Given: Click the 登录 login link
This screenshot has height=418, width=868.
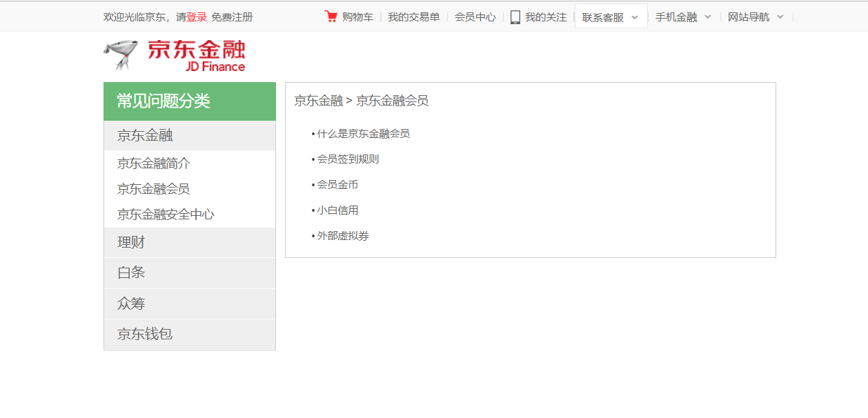Looking at the screenshot, I should pos(197,17).
